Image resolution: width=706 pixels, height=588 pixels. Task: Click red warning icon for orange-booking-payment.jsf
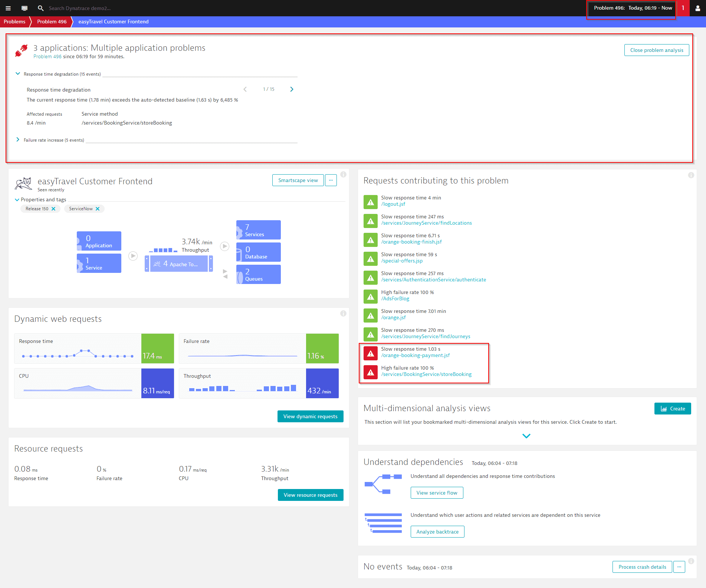click(370, 353)
